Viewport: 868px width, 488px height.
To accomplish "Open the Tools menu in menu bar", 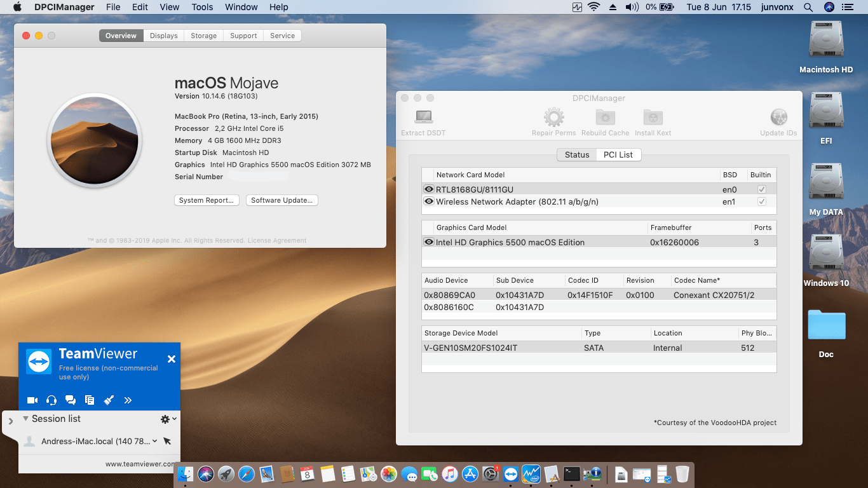I will coord(202,7).
